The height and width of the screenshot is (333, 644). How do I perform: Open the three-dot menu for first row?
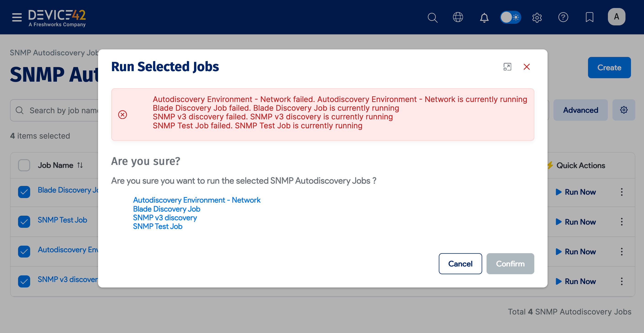(622, 192)
